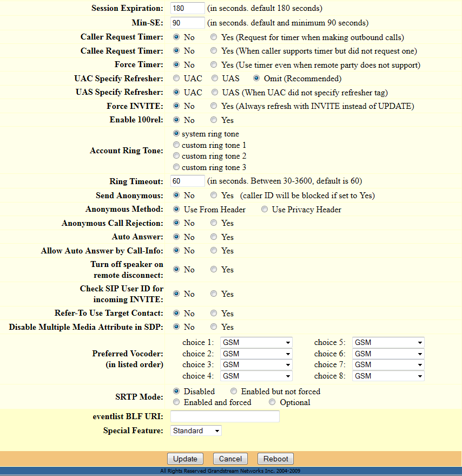Select Yes for Send Anonymous

pos(214,195)
